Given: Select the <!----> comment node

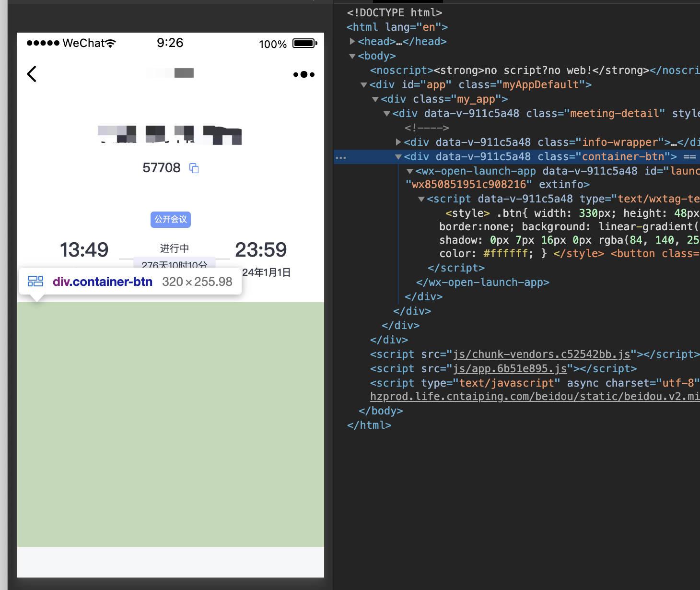Looking at the screenshot, I should point(427,128).
